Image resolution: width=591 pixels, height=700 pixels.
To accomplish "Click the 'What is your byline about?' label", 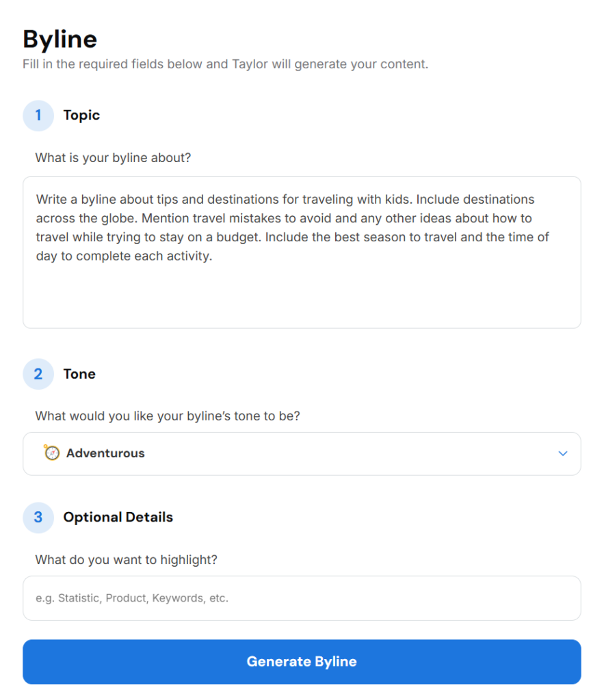I will tap(113, 158).
